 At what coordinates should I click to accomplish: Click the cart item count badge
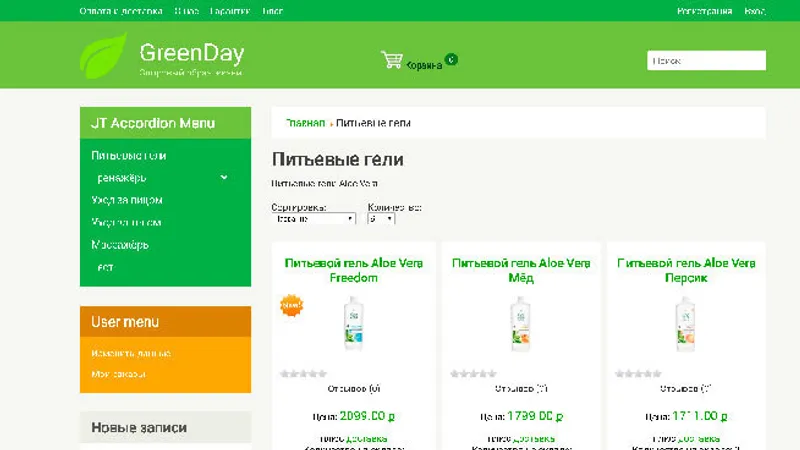coord(451,59)
